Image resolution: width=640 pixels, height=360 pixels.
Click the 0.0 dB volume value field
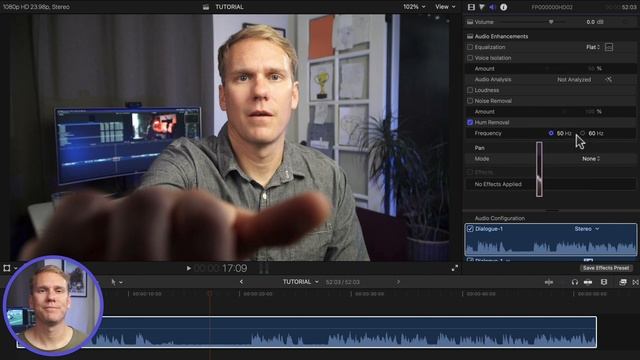pos(595,22)
